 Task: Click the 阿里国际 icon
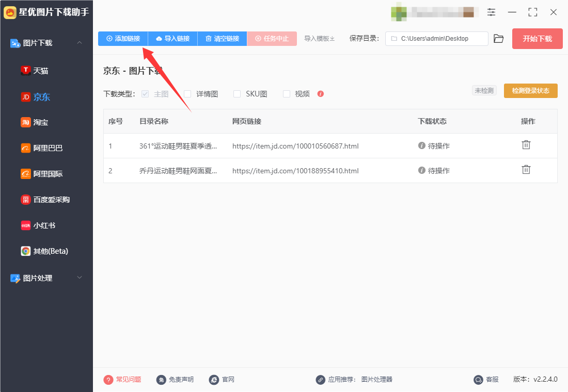pyautogui.click(x=25, y=174)
